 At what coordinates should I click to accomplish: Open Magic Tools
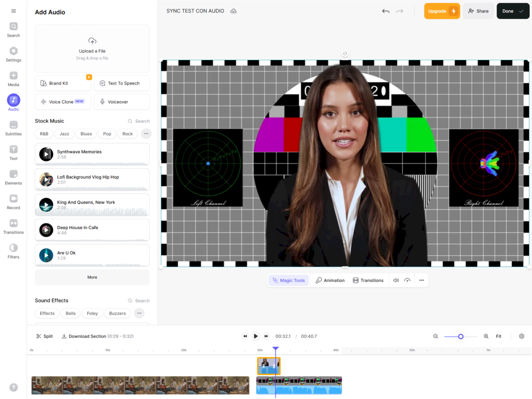coord(289,280)
